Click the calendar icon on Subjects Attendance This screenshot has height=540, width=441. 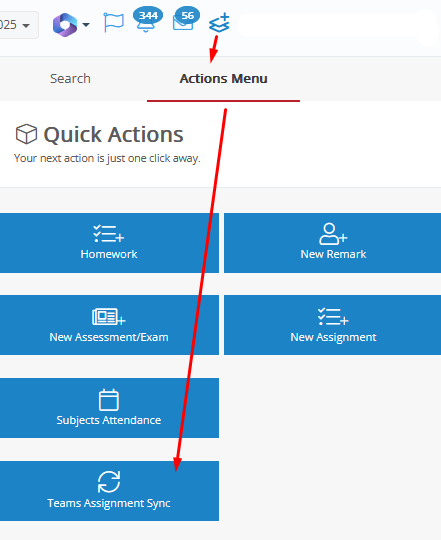(x=109, y=400)
